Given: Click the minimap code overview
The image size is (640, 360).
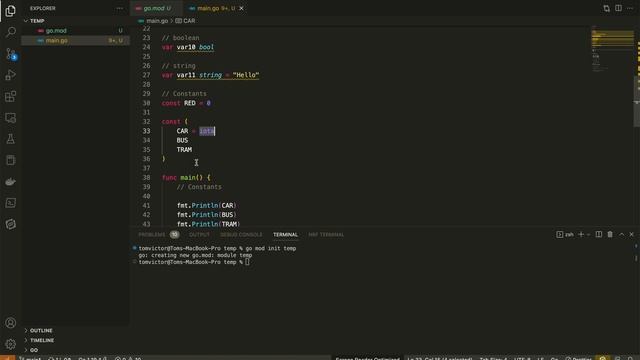Looking at the screenshot, I should pyautogui.click(x=612, y=49).
